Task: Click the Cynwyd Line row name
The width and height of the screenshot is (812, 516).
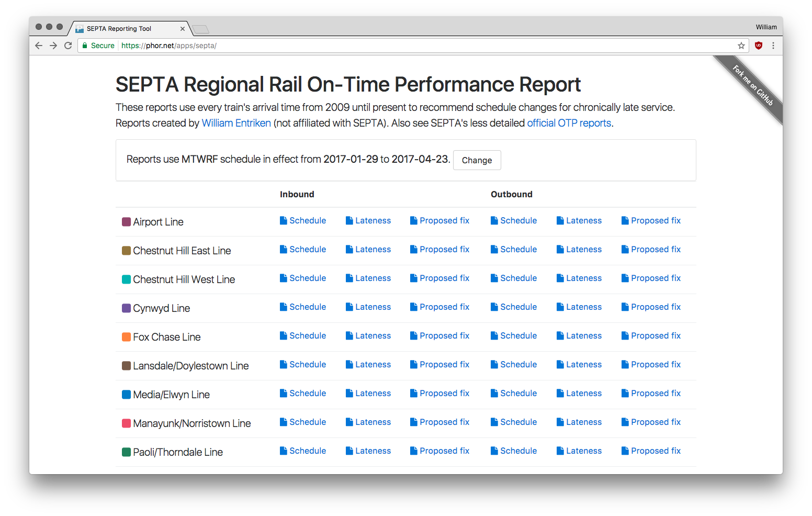Action: [x=162, y=308]
